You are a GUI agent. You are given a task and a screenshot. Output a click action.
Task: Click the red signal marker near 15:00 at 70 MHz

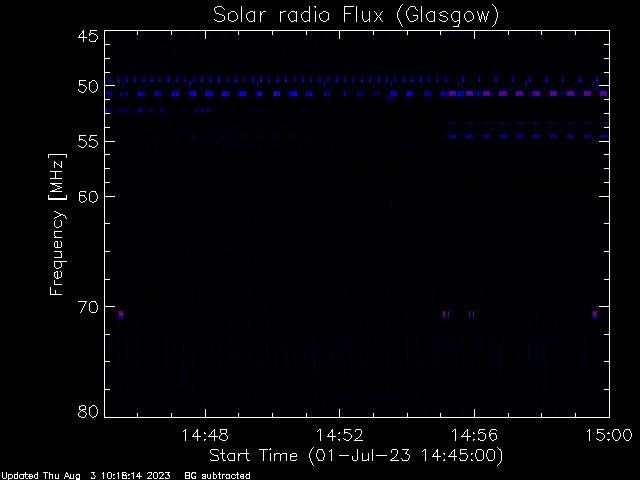click(x=595, y=314)
